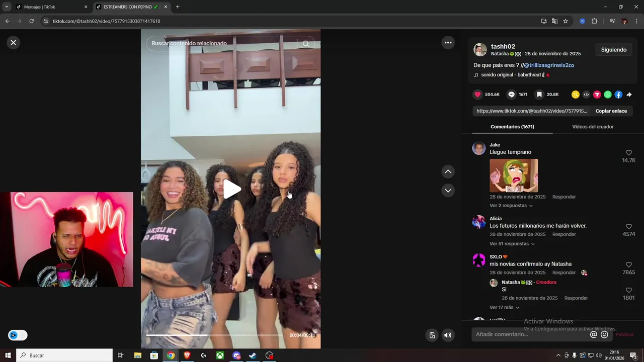Open the tab search dropdown arrow
Screen dimensions: 644x362
(7, 7)
